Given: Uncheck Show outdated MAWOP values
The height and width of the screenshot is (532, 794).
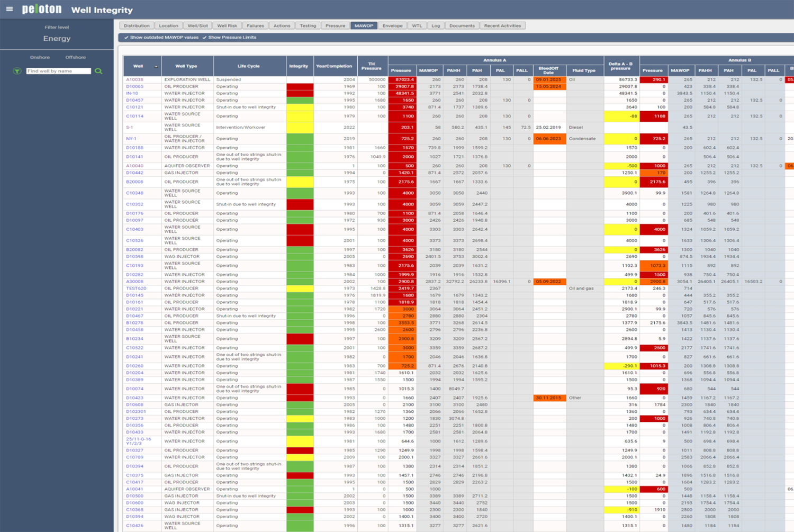Looking at the screenshot, I should pyautogui.click(x=127, y=38).
